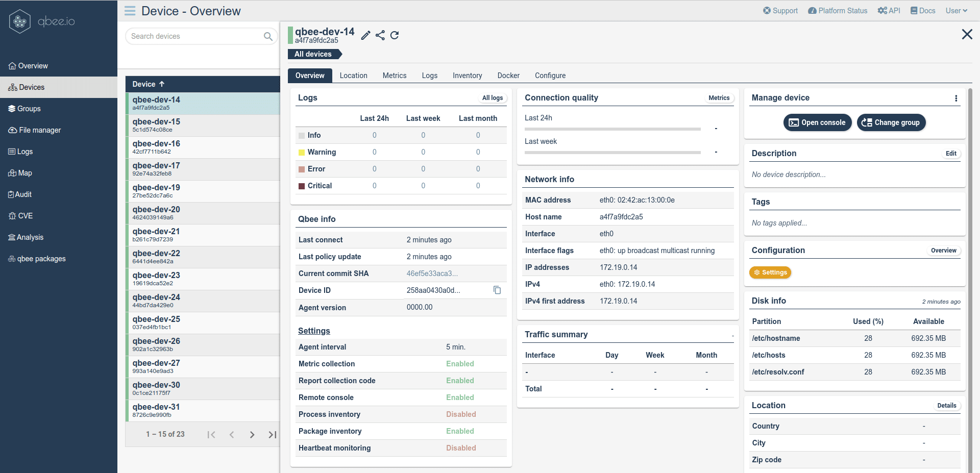Go to last page of devices
This screenshot has height=473, width=980.
tap(273, 435)
